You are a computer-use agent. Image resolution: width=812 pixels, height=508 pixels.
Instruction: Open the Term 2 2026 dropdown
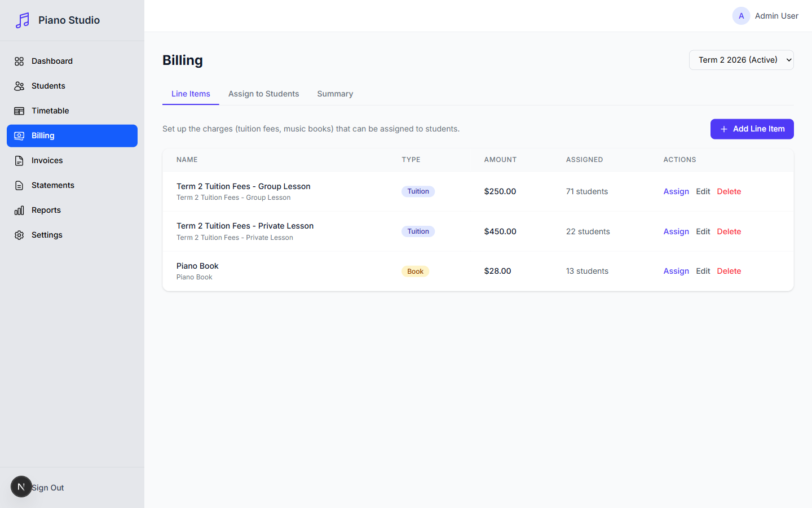pyautogui.click(x=741, y=60)
